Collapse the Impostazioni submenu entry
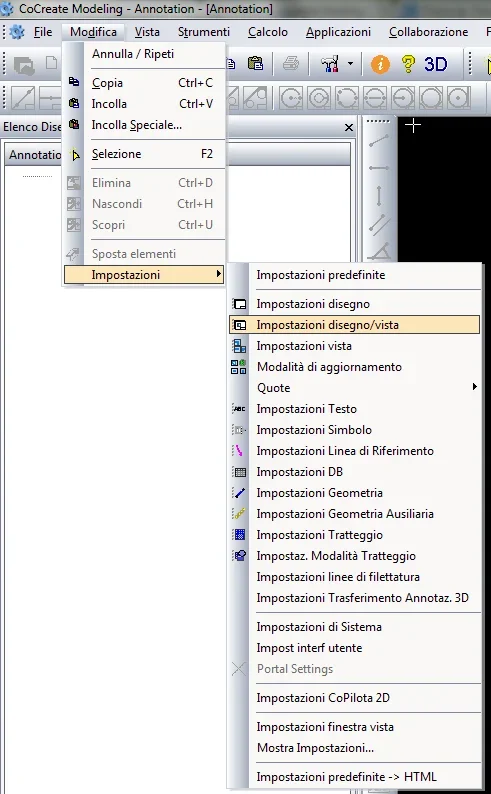This screenshot has width=491, height=794. tap(144, 275)
